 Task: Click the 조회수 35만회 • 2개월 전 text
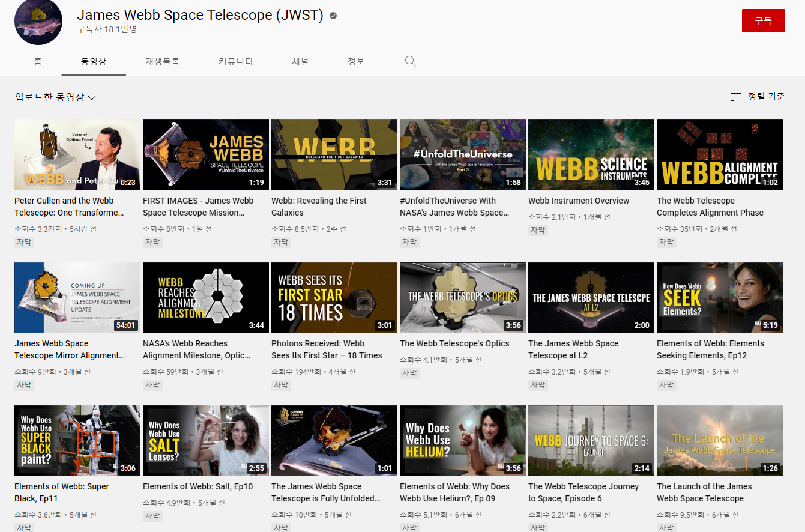click(x=697, y=229)
